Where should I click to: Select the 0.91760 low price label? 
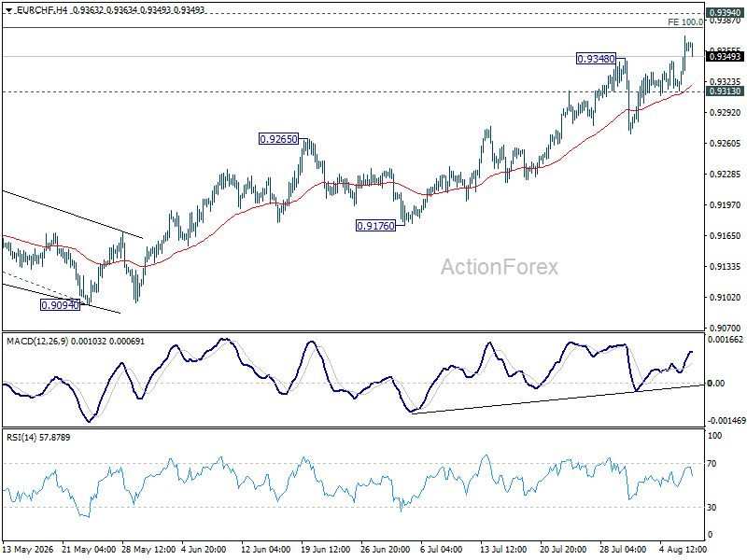(x=376, y=226)
